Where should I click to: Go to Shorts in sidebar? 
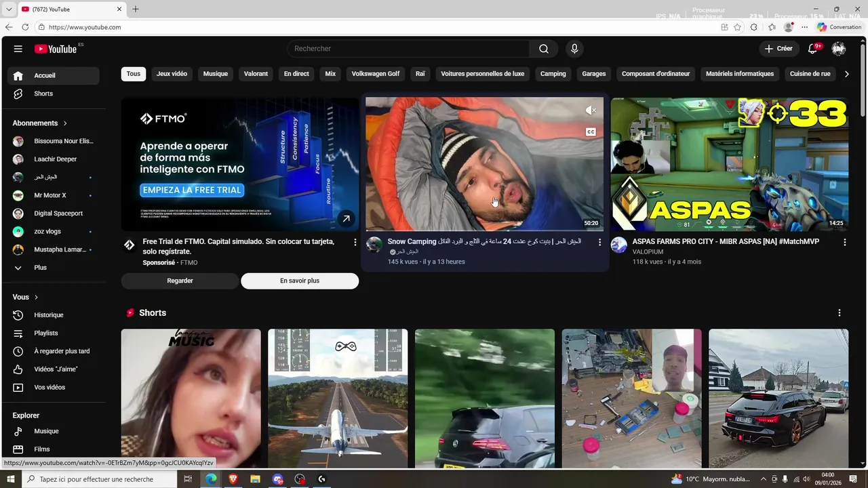(x=54, y=94)
